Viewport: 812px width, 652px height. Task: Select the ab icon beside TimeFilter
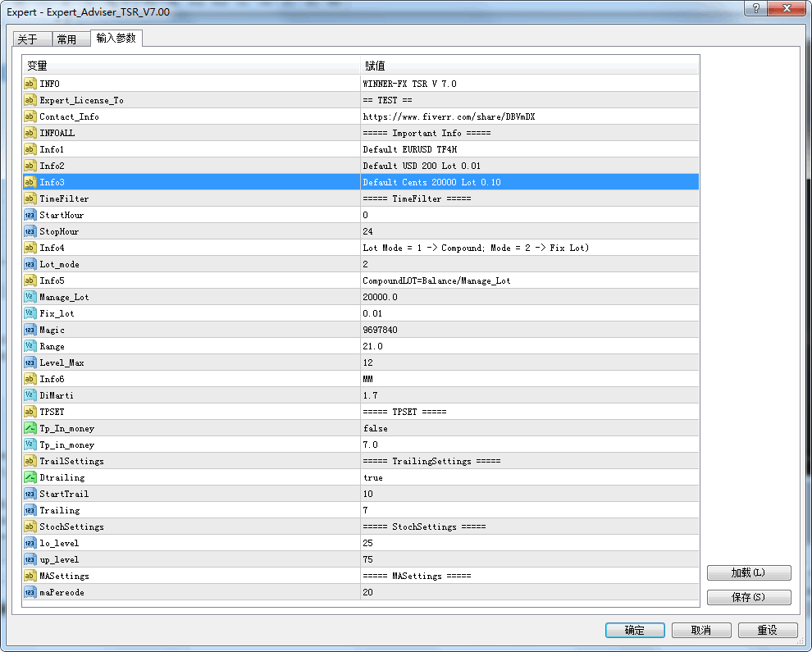(x=29, y=198)
